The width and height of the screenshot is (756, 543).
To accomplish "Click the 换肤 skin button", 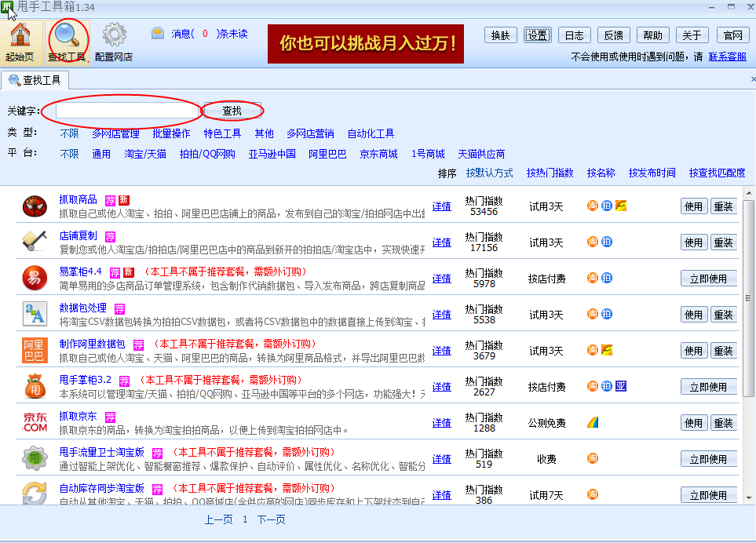I will coord(500,35).
